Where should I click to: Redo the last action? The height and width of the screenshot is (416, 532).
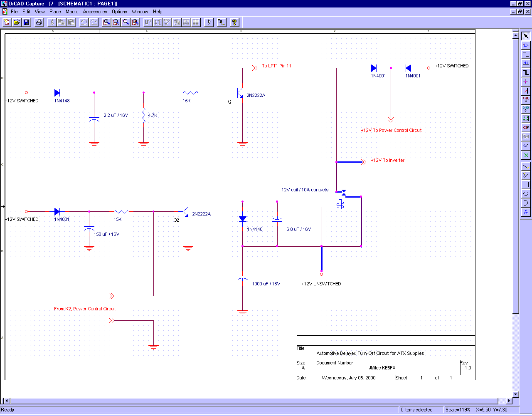(94, 22)
